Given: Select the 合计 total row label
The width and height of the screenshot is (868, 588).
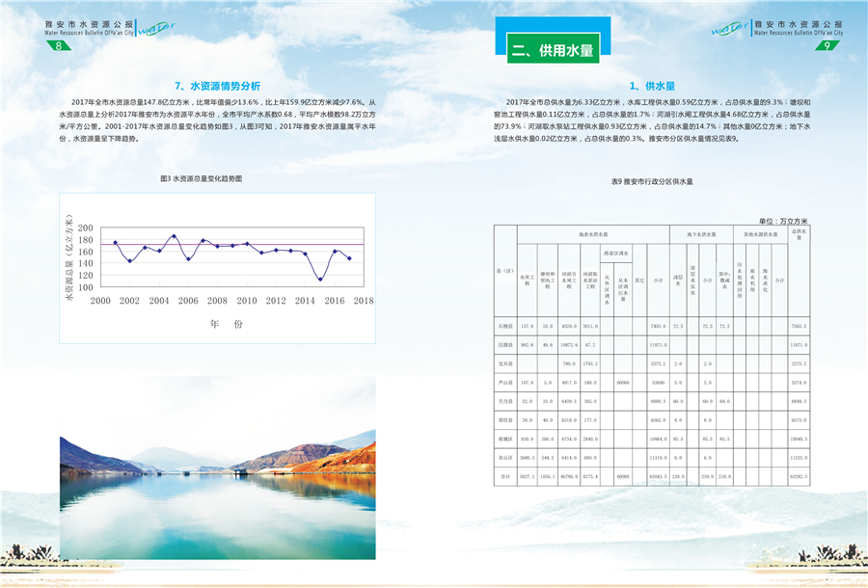Looking at the screenshot, I should coord(505,476).
